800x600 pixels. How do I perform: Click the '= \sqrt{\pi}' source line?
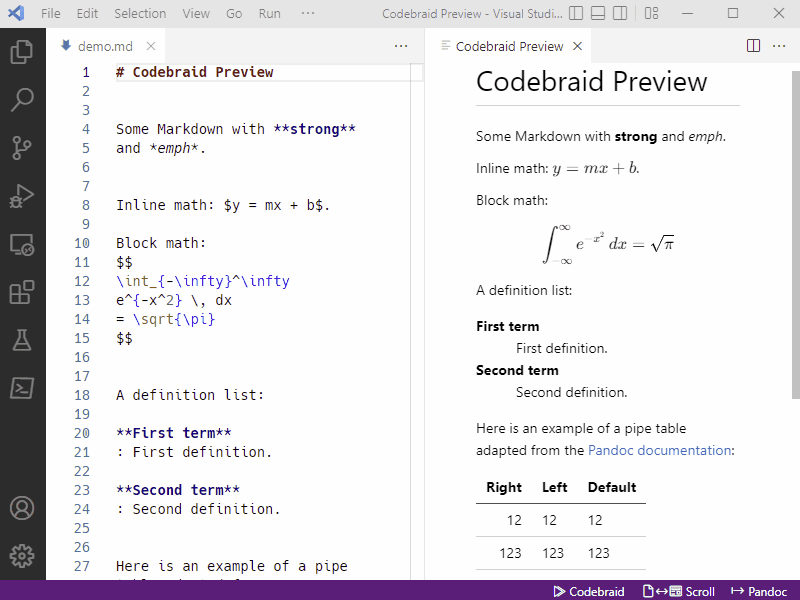click(x=165, y=319)
